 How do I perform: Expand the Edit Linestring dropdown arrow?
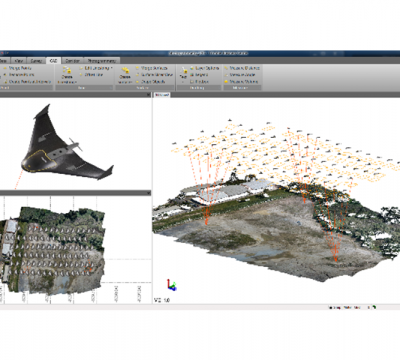(x=111, y=68)
